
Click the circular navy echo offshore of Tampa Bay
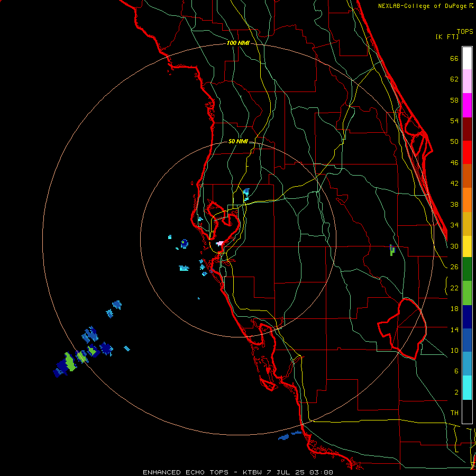(x=184, y=244)
